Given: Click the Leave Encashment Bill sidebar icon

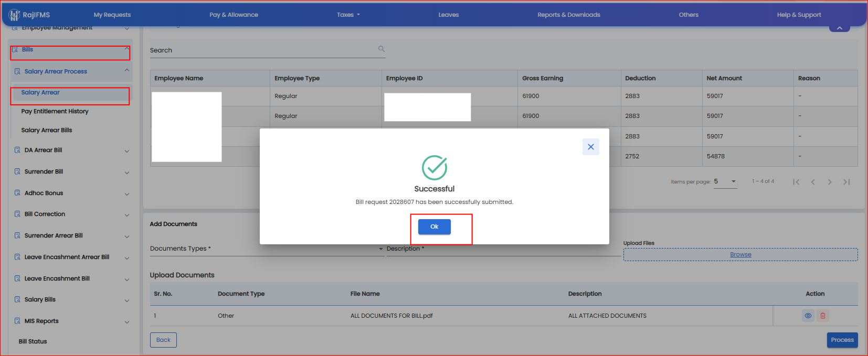Looking at the screenshot, I should (17, 278).
